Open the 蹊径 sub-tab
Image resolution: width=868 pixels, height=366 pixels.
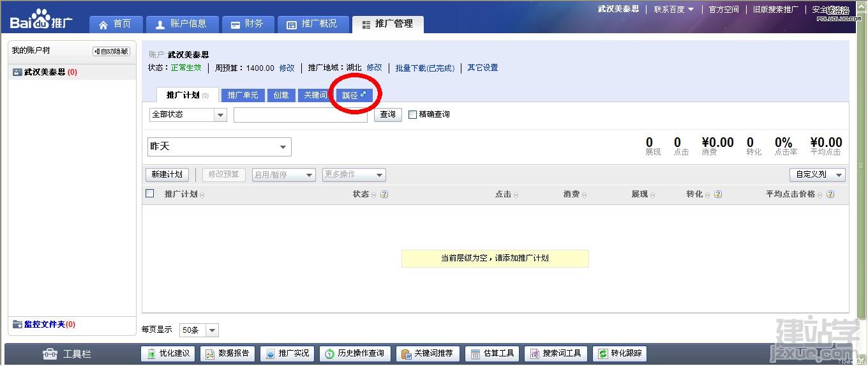tap(354, 95)
